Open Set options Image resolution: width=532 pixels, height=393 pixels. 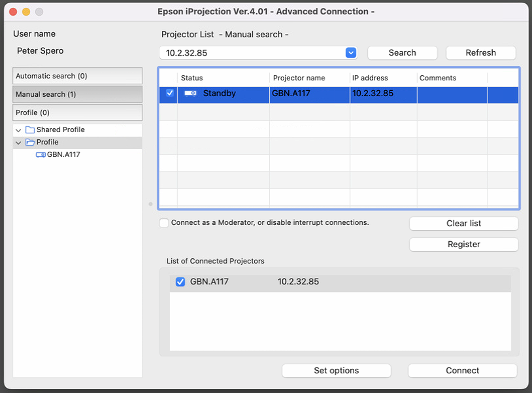(336, 371)
